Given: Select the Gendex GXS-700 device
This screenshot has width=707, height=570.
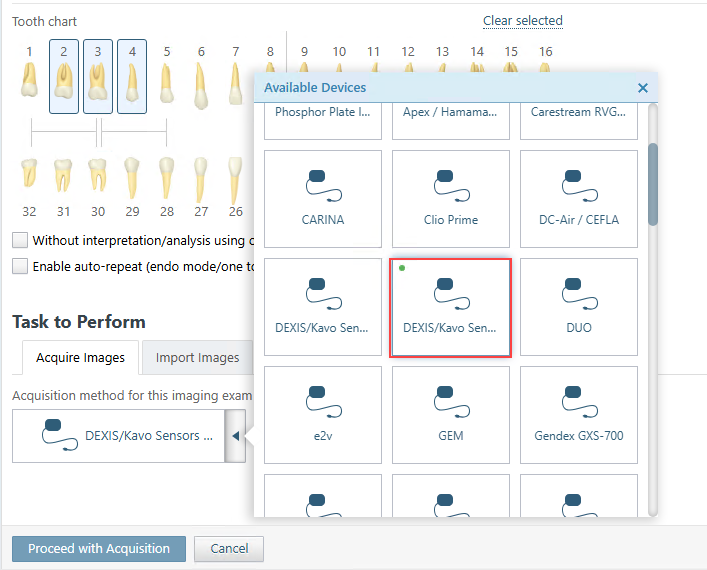Looking at the screenshot, I should [579, 415].
